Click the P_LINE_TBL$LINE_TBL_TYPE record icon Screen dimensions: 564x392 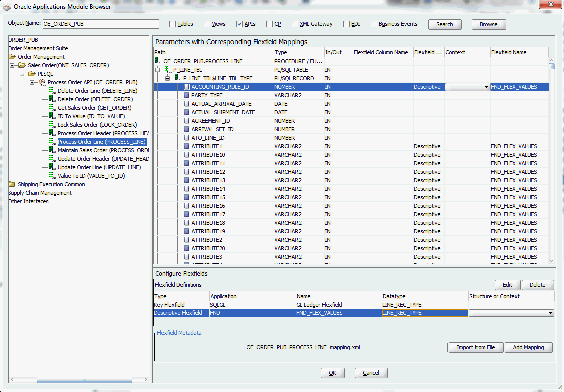(x=178, y=78)
